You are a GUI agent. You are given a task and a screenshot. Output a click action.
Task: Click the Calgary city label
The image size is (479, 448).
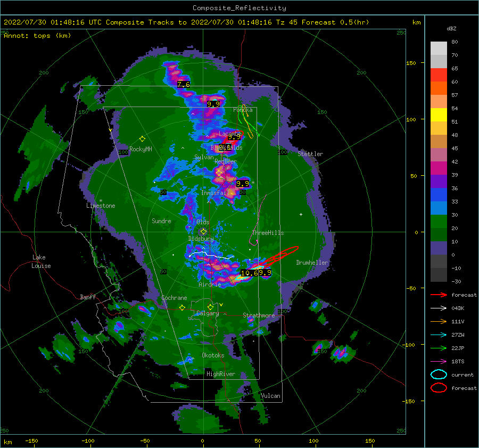(208, 313)
